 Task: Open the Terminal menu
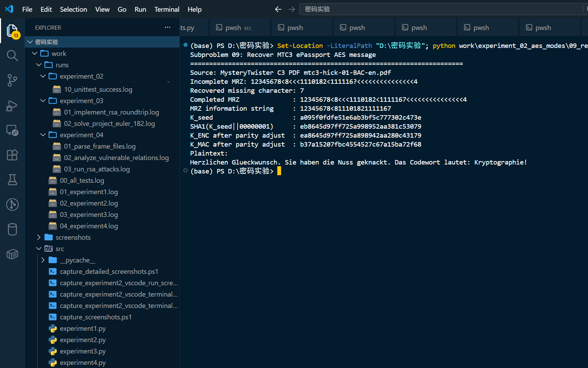click(167, 9)
